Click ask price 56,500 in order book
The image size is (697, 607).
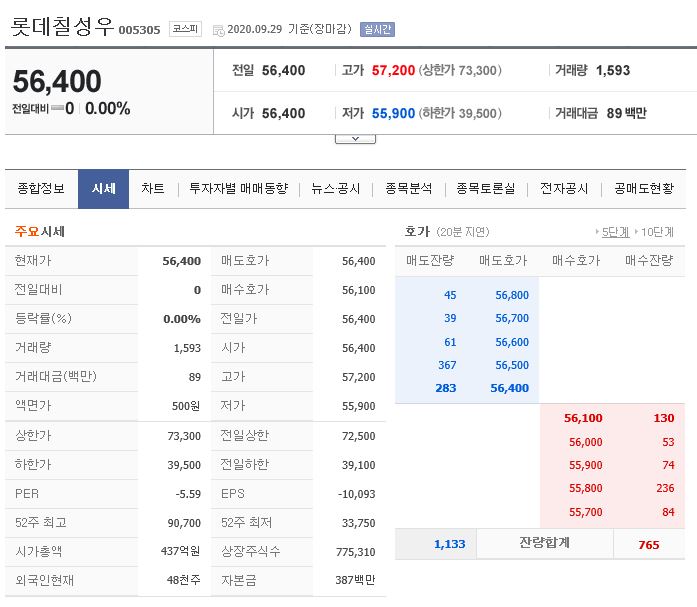[x=512, y=365]
